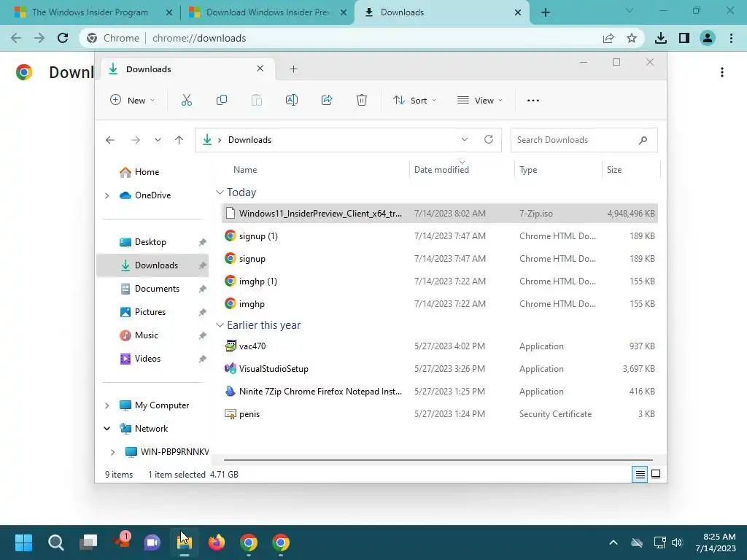Open Firefox from the taskbar
This screenshot has height=560, width=747.
click(x=217, y=542)
